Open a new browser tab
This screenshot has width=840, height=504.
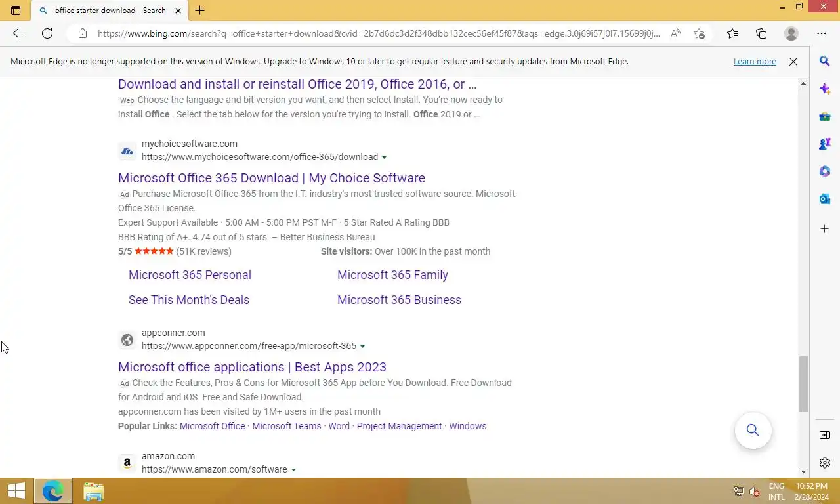click(200, 10)
